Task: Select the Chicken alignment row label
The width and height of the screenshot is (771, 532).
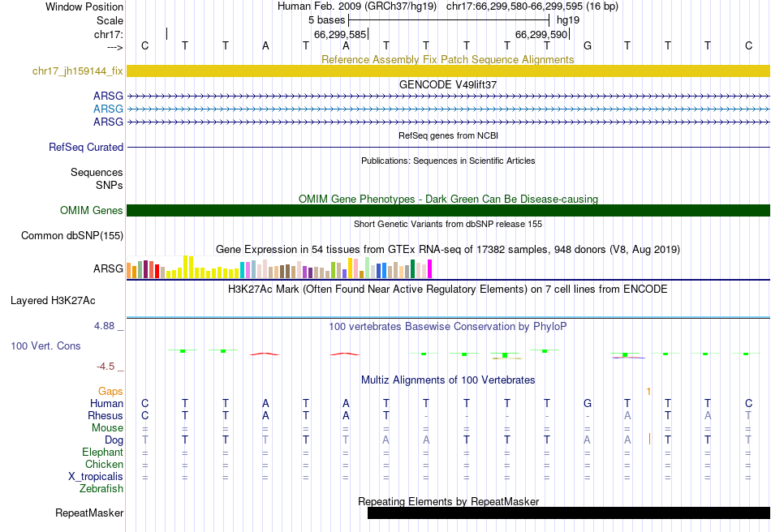Action: pyautogui.click(x=104, y=464)
